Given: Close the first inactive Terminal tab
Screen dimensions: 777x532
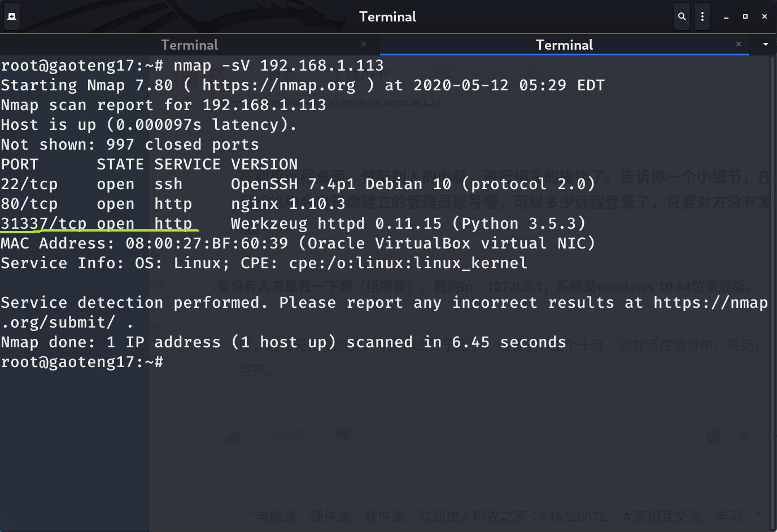Looking at the screenshot, I should (x=364, y=44).
